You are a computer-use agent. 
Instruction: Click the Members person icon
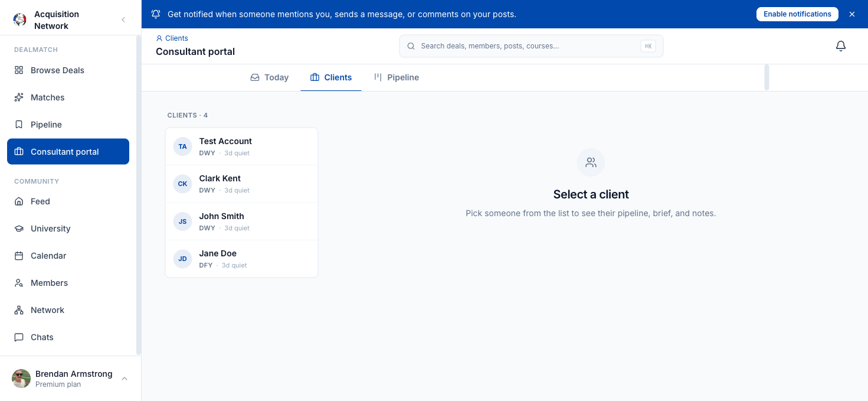coord(19,283)
